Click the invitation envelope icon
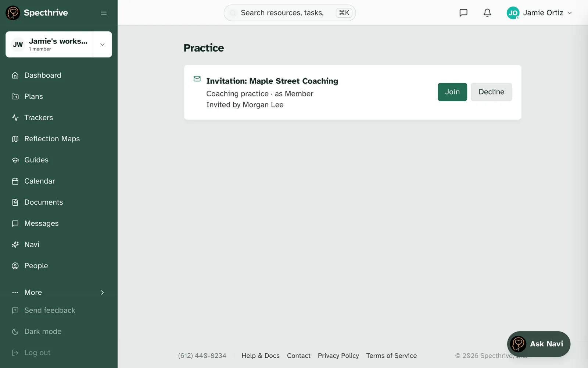588x368 pixels. [x=197, y=79]
